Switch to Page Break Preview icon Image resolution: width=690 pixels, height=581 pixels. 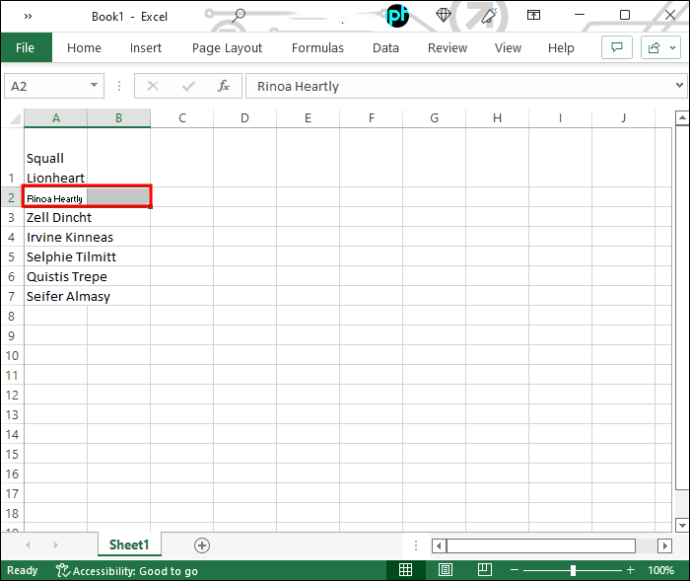[484, 570]
